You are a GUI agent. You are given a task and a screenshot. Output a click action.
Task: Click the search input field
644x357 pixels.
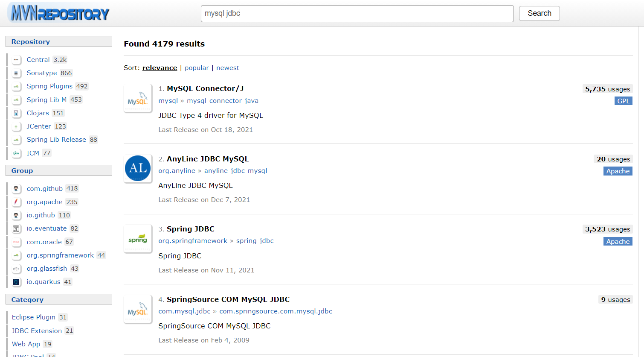pyautogui.click(x=357, y=13)
